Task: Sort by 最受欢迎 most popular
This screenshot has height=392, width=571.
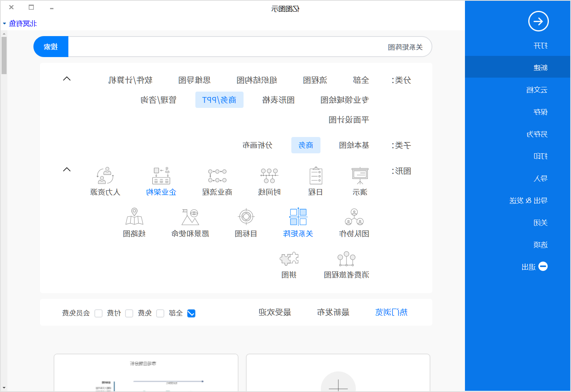Action: pos(275,312)
